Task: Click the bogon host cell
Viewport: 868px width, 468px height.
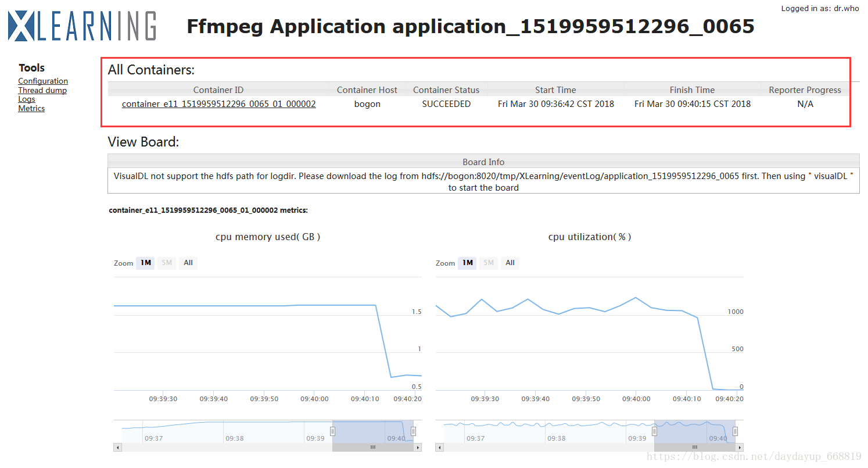Action: point(367,104)
